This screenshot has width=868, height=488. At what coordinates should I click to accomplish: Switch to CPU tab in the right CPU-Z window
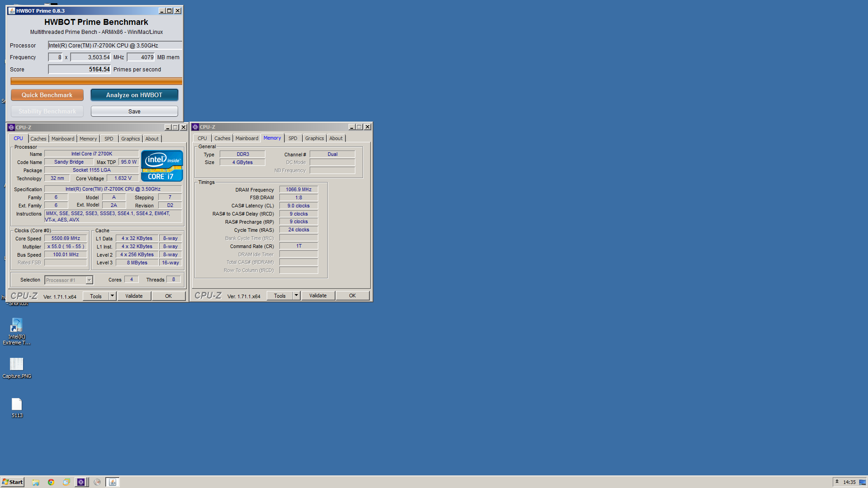coord(202,138)
